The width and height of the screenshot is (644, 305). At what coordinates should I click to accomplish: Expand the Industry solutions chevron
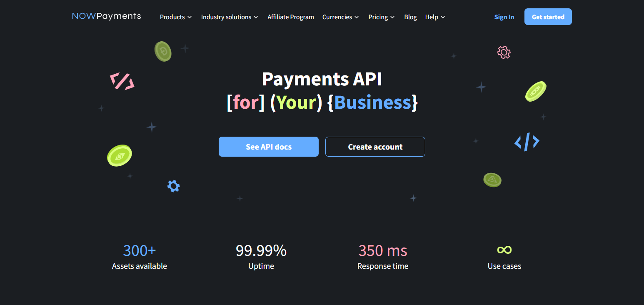click(x=256, y=17)
